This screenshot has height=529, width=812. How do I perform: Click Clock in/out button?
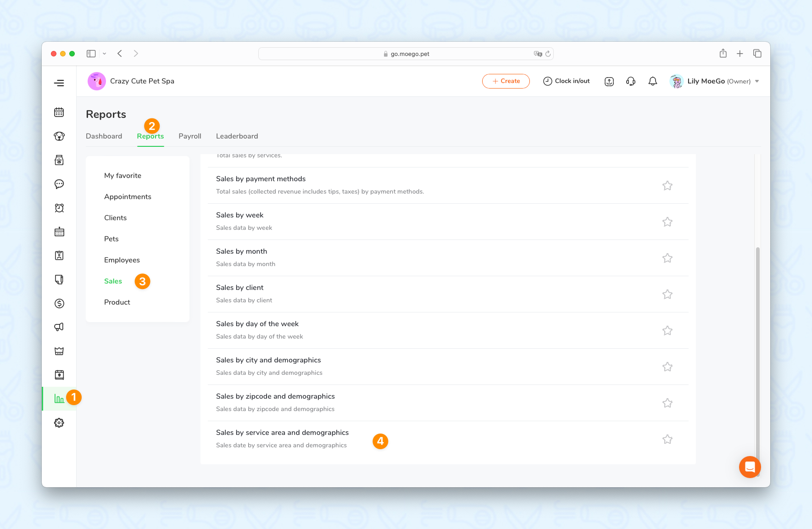pos(566,81)
